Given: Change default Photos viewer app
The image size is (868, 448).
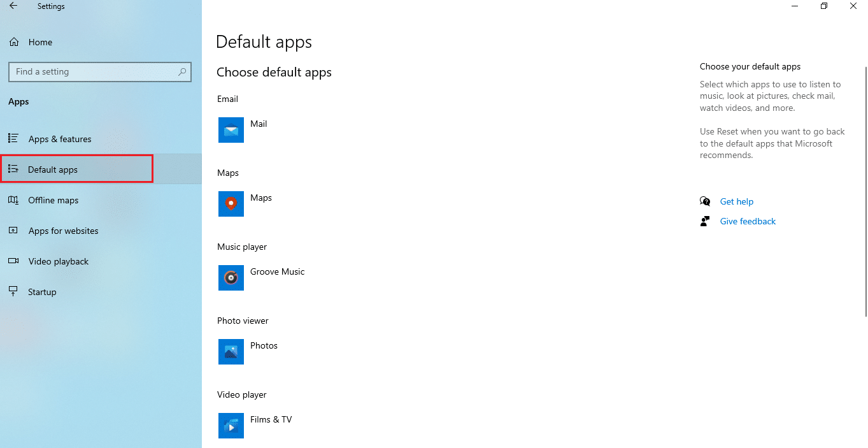Looking at the screenshot, I should [x=264, y=345].
